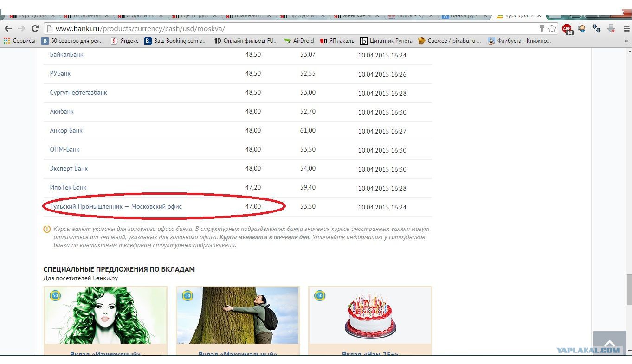Click the 47,00 buy rate for Тульский Промышленник
Viewport: 632px width, 364px height.
click(253, 207)
